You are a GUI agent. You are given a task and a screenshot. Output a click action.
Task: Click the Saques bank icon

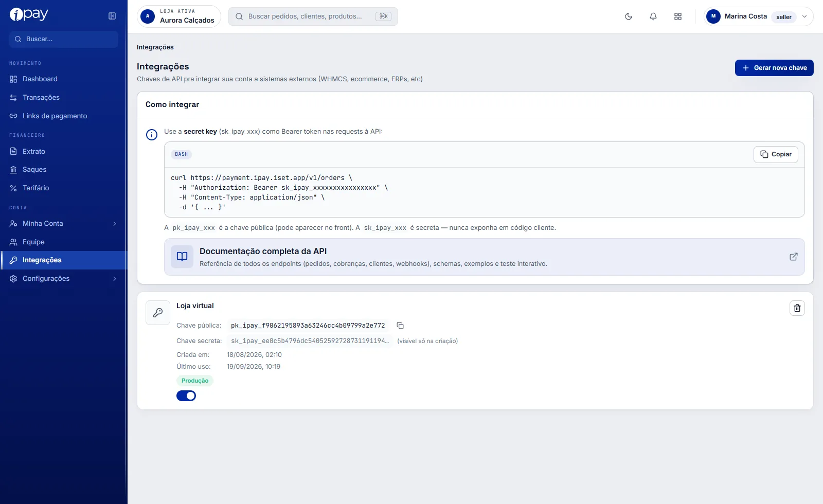[x=13, y=170]
